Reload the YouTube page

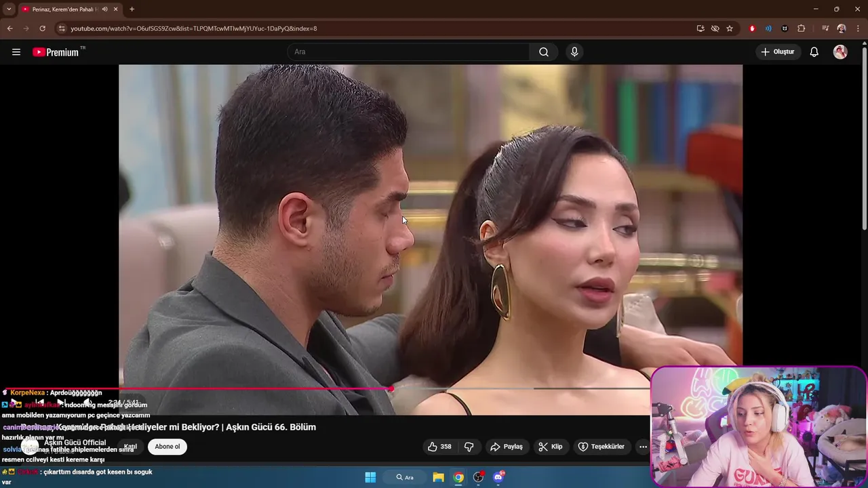[x=42, y=28]
